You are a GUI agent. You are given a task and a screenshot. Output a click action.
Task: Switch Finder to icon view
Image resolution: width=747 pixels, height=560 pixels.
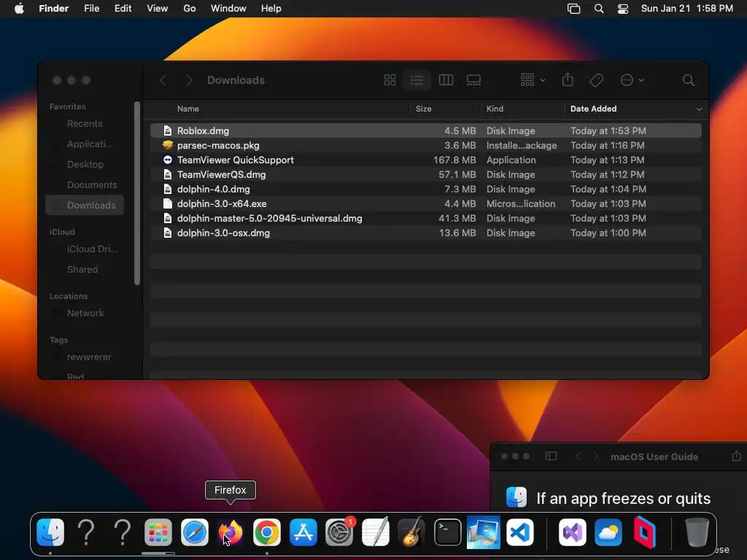pyautogui.click(x=390, y=80)
